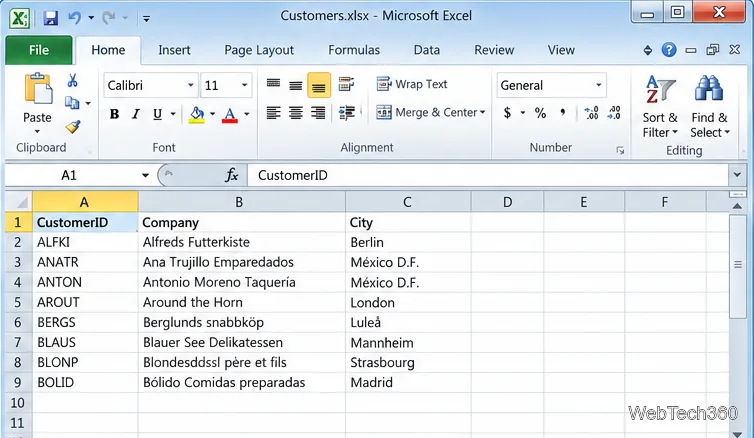Toggle the highlighted Bottom Align button

pos(319,85)
